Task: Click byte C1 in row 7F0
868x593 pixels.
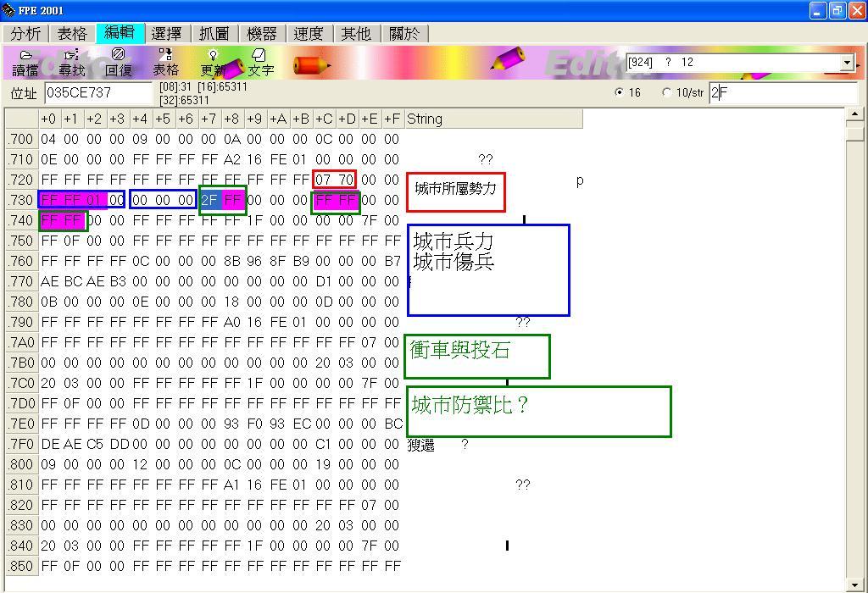Action: [323, 444]
